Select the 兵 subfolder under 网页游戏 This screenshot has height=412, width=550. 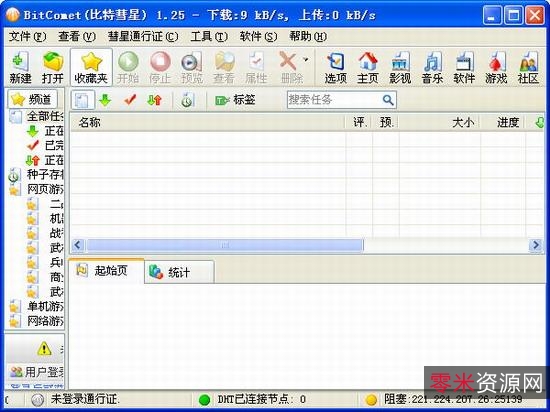pyautogui.click(x=46, y=262)
